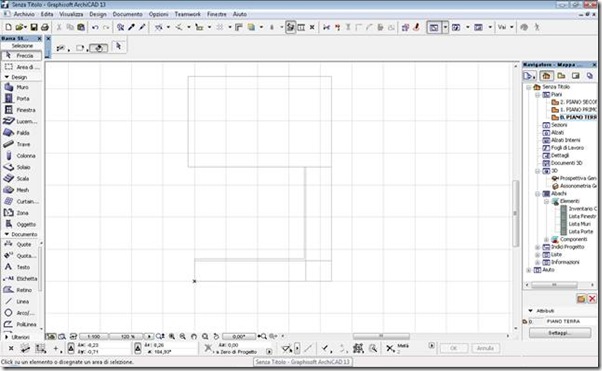Image resolution: width=602 pixels, height=371 pixels.
Task: Collapse the Design section in toolbox
Action: [7, 77]
